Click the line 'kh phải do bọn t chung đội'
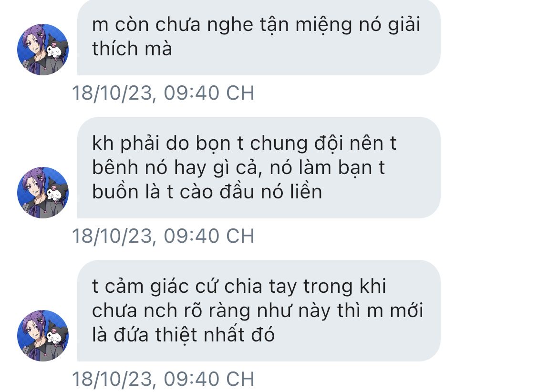Image resolution: width=558 pixels, height=392 pixels. click(217, 144)
